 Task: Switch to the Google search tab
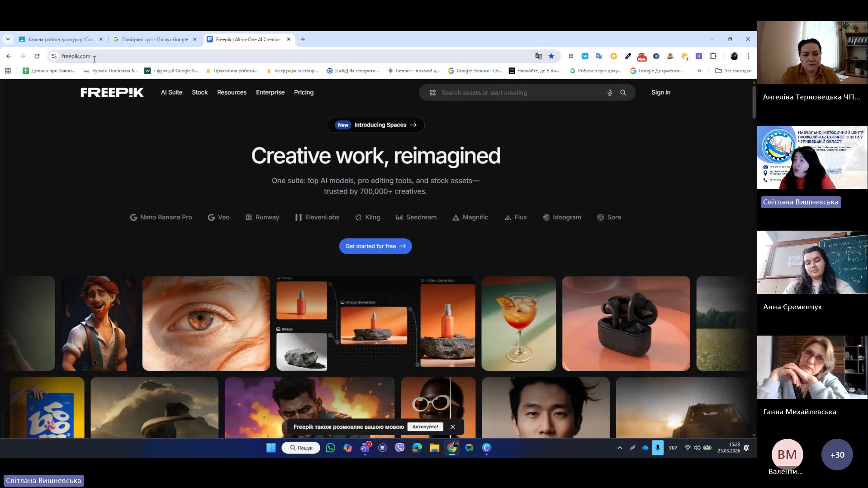click(155, 39)
